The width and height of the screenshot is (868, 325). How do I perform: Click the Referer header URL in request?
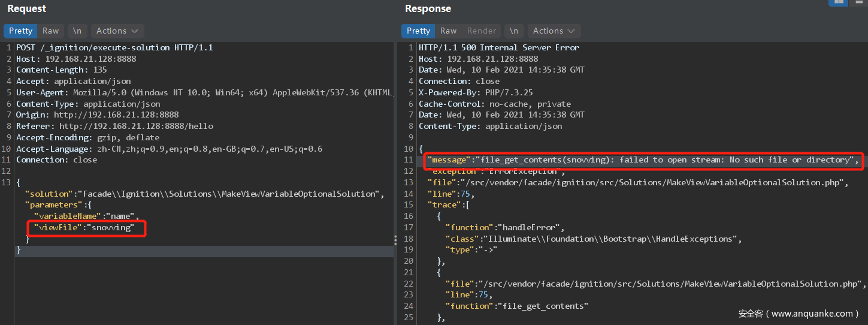(x=136, y=126)
